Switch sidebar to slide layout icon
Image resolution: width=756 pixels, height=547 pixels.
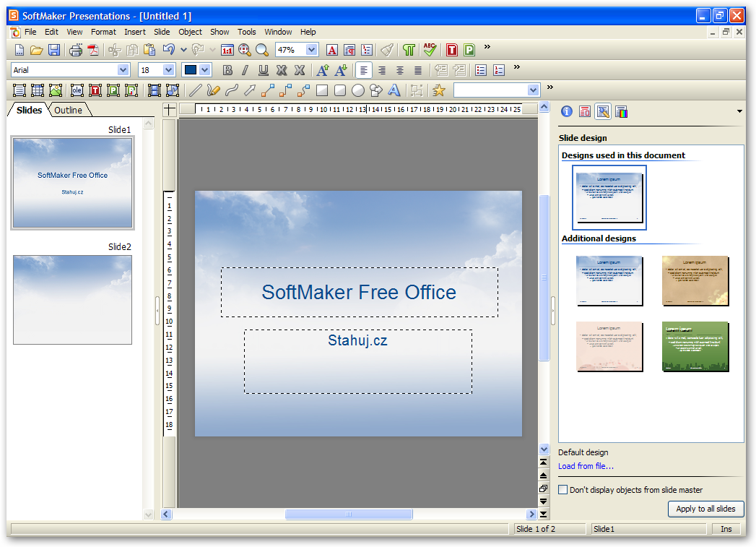pos(585,111)
